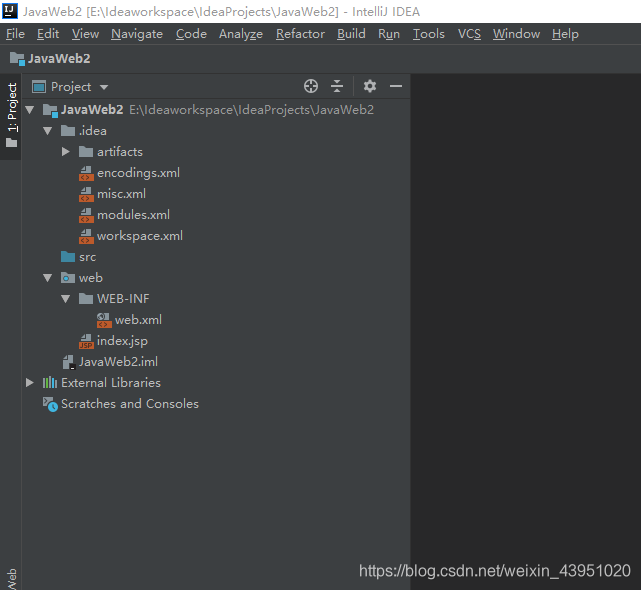641x590 pixels.
Task: Hide the Project tool window with minus icon
Action: 396,86
